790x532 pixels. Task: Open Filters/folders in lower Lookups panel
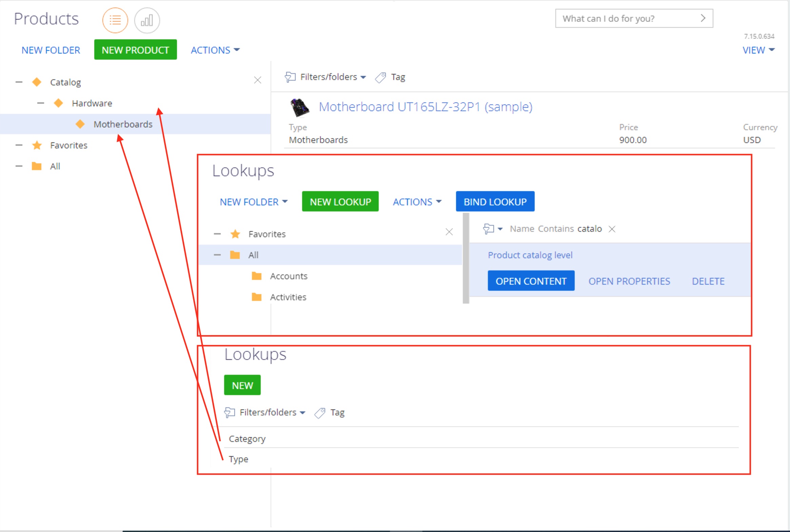(265, 413)
